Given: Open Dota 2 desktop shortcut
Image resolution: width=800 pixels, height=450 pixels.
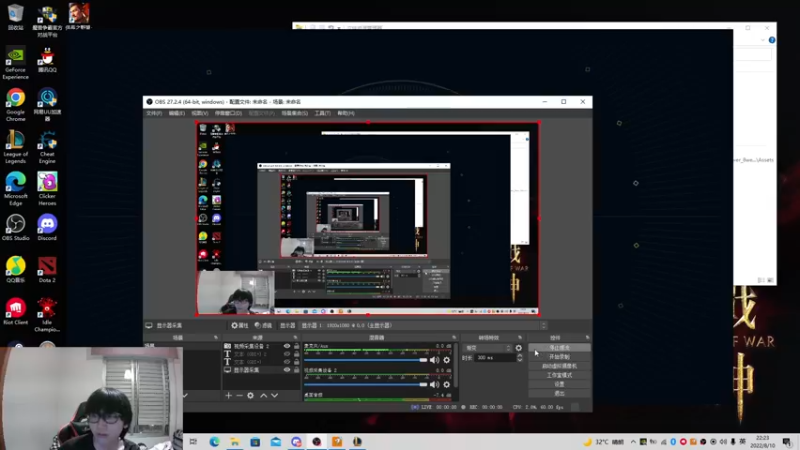Looking at the screenshot, I should click(47, 270).
